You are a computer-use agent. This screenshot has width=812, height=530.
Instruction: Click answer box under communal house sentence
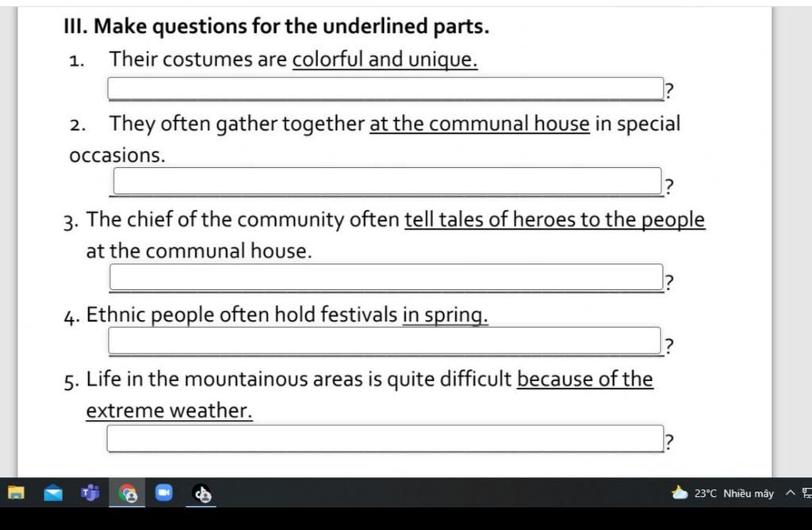(x=387, y=181)
